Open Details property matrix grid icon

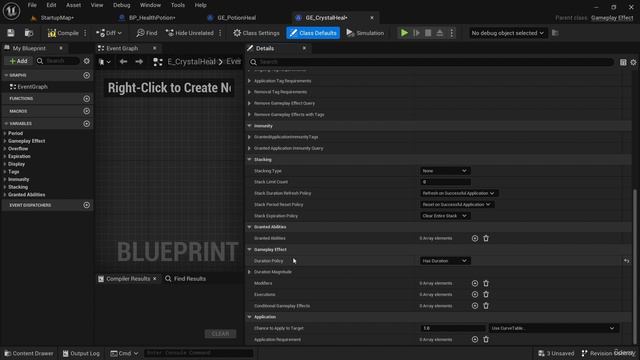pos(623,62)
